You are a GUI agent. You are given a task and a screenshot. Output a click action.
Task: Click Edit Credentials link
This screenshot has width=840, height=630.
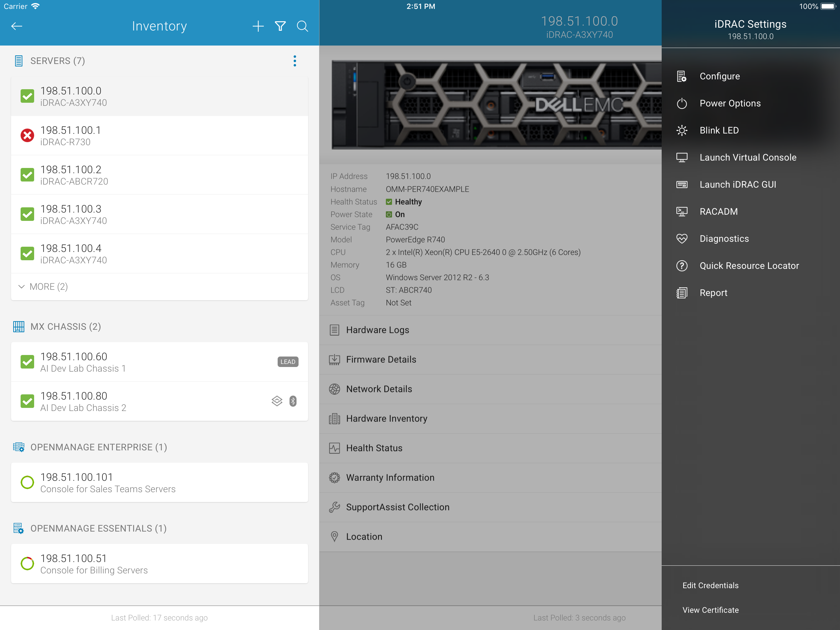pyautogui.click(x=710, y=585)
